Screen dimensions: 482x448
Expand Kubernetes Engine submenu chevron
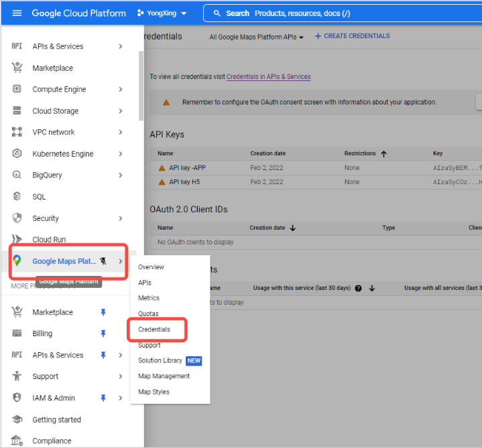121,154
